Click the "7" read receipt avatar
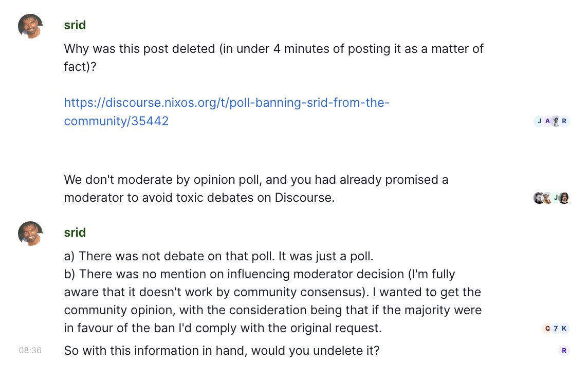This screenshot has height=382, width=588. point(556,328)
